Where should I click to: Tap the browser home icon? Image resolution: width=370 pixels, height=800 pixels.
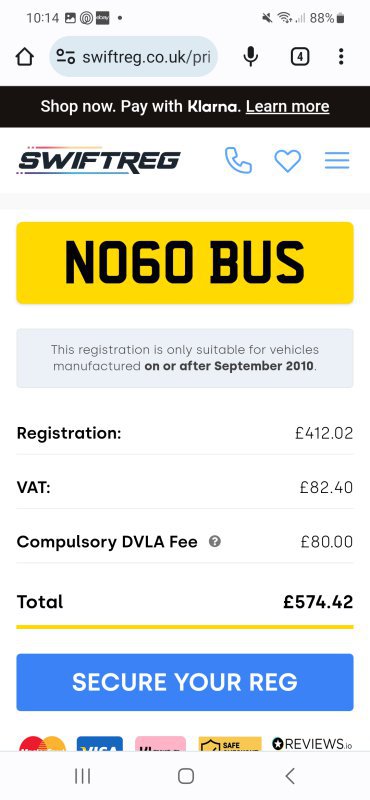click(x=24, y=57)
